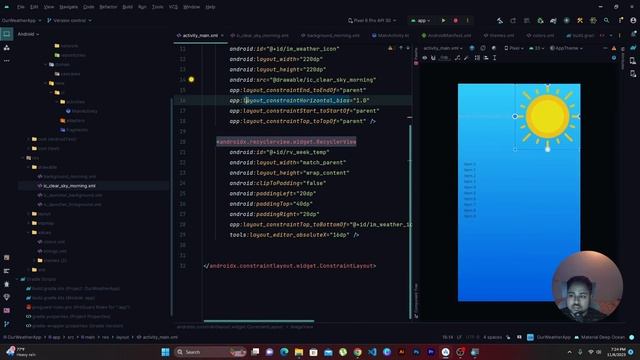Screen dimensions: 640x360
Task: Close the activity_main.xml editor tab
Action: point(222,36)
